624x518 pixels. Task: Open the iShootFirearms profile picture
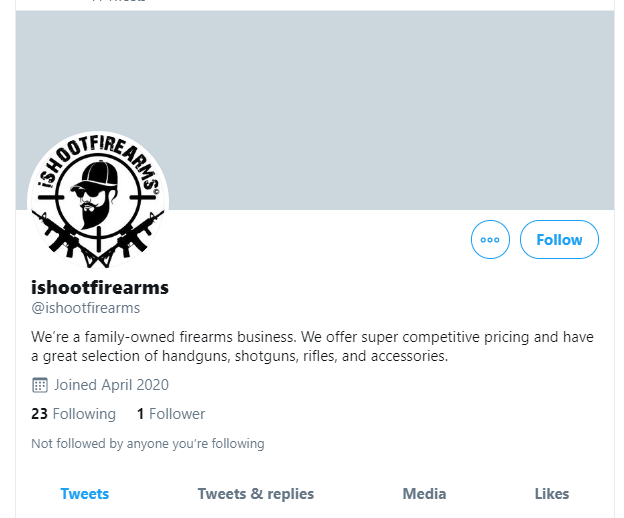pos(98,201)
